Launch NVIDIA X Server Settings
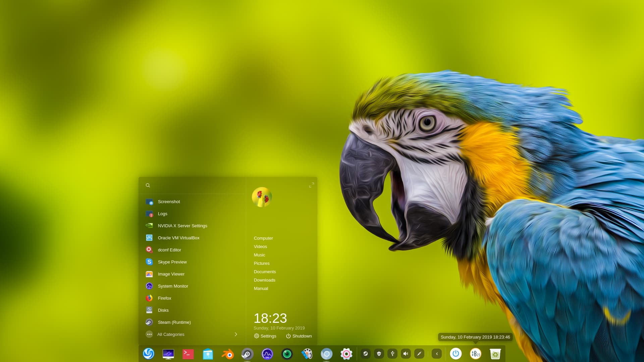 tap(192, 226)
